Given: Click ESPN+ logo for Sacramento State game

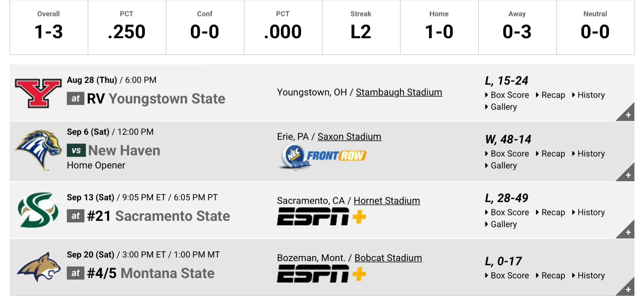Looking at the screenshot, I should pos(321,217).
